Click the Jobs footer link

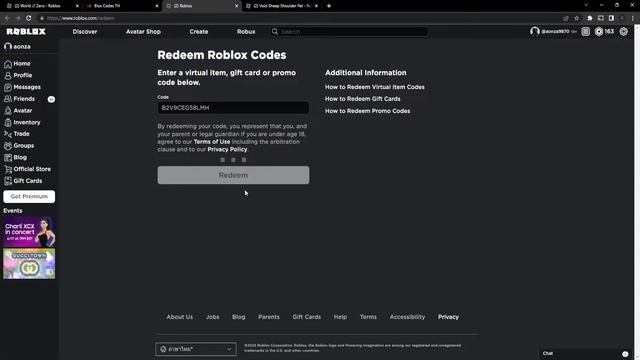[x=212, y=317]
